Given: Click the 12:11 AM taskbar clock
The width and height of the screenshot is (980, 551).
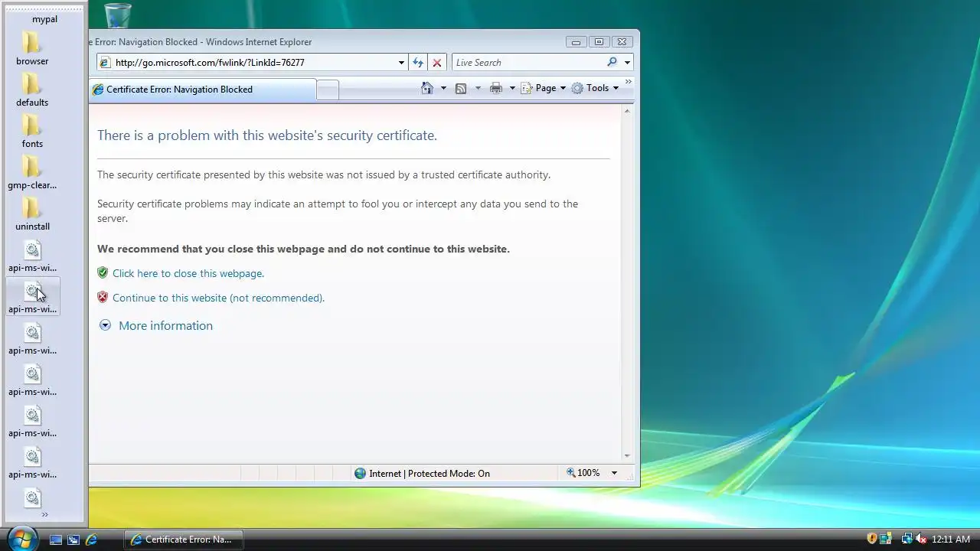Looking at the screenshot, I should coord(951,540).
